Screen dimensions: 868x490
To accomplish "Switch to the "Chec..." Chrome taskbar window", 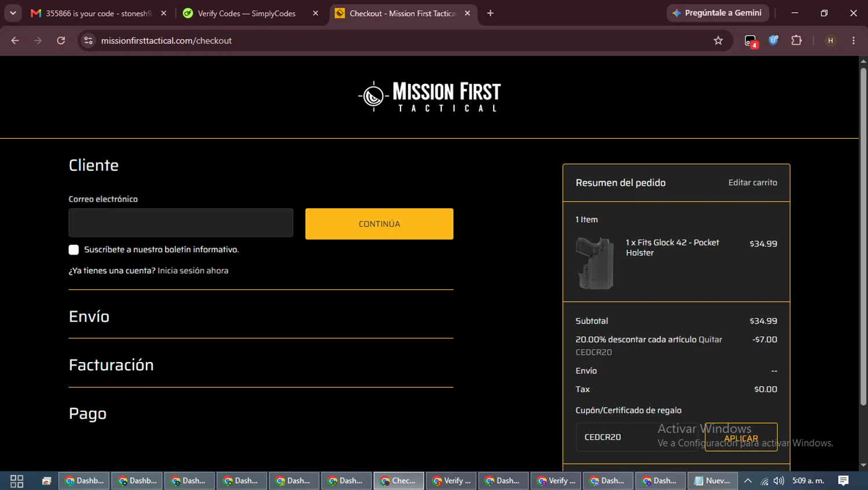I will 399,481.
